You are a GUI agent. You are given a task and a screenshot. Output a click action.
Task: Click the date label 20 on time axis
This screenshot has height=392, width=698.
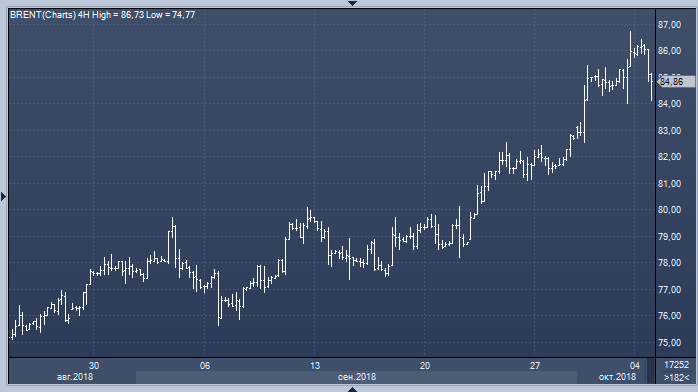[425, 366]
